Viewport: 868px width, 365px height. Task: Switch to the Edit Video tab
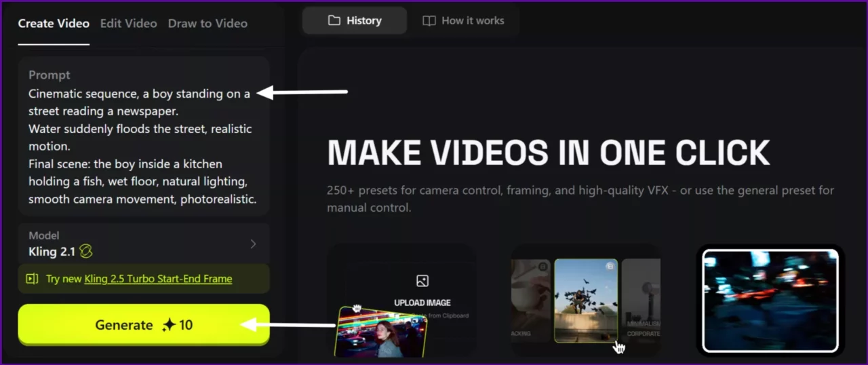point(128,23)
